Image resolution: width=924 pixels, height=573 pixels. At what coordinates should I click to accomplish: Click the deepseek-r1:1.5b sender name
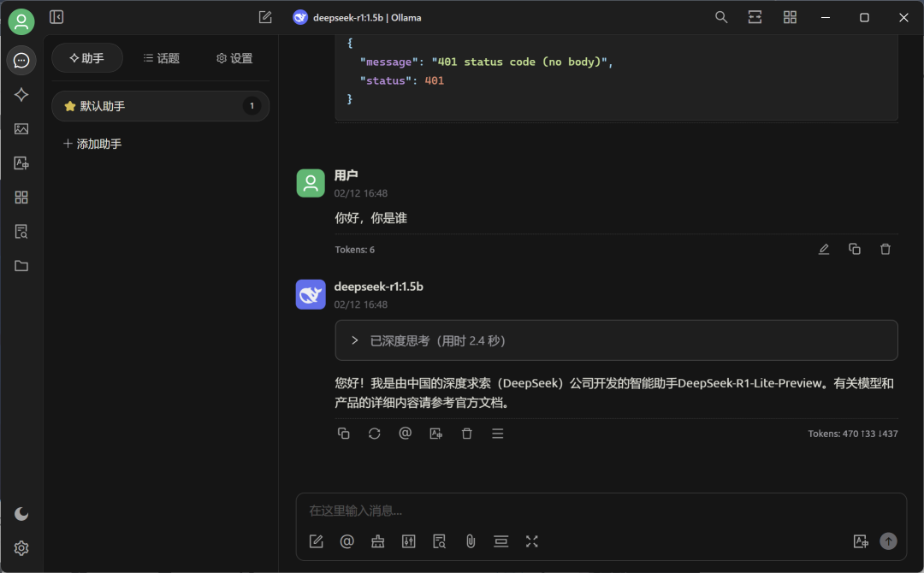coord(378,286)
